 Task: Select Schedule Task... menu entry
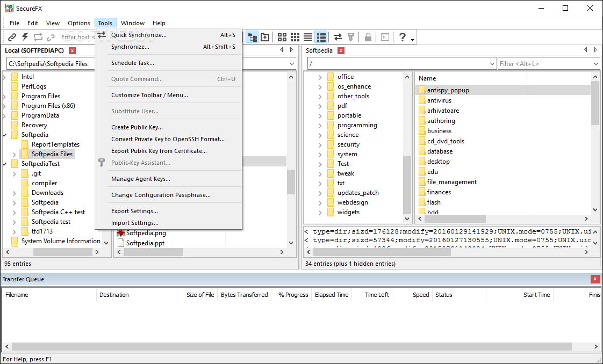pos(168,63)
